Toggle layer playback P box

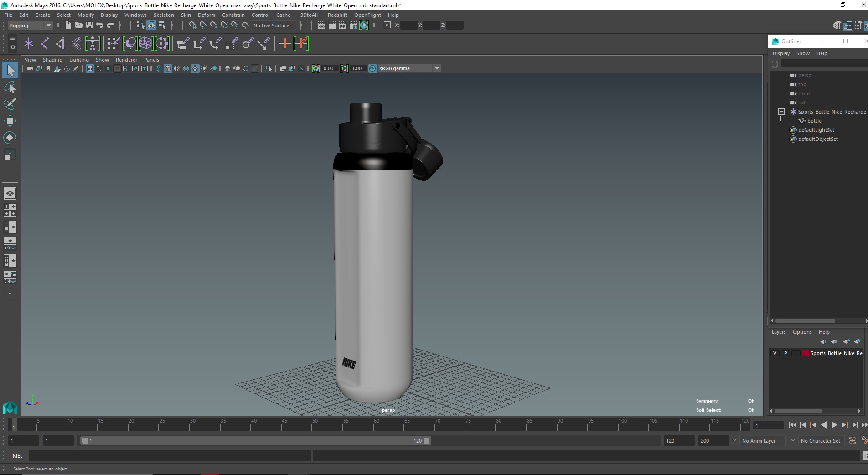point(785,353)
